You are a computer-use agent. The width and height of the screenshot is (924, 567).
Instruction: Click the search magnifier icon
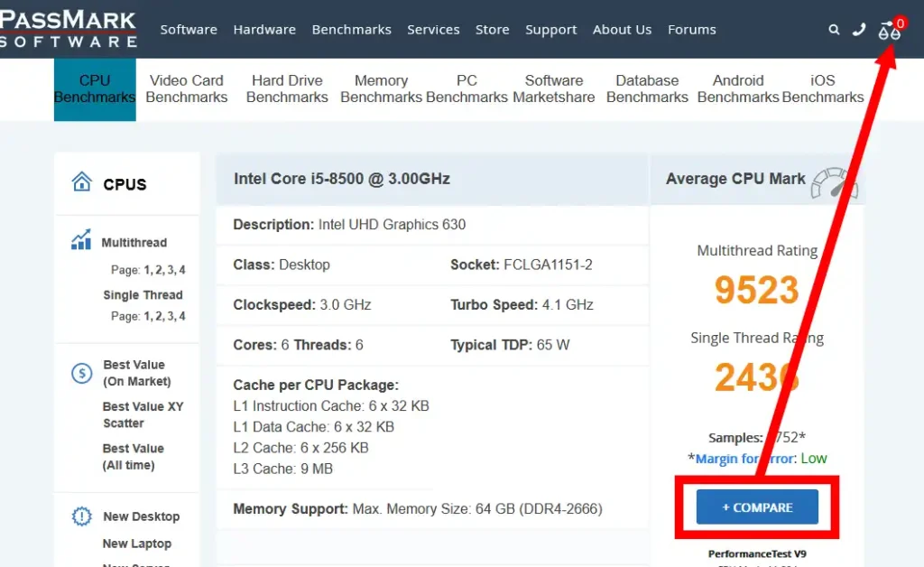click(834, 30)
